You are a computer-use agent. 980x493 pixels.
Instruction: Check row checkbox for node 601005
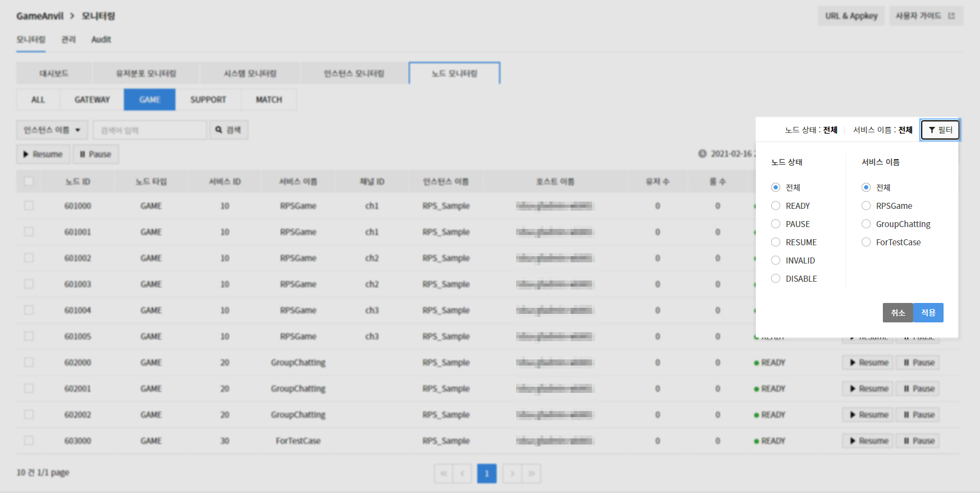coord(29,336)
